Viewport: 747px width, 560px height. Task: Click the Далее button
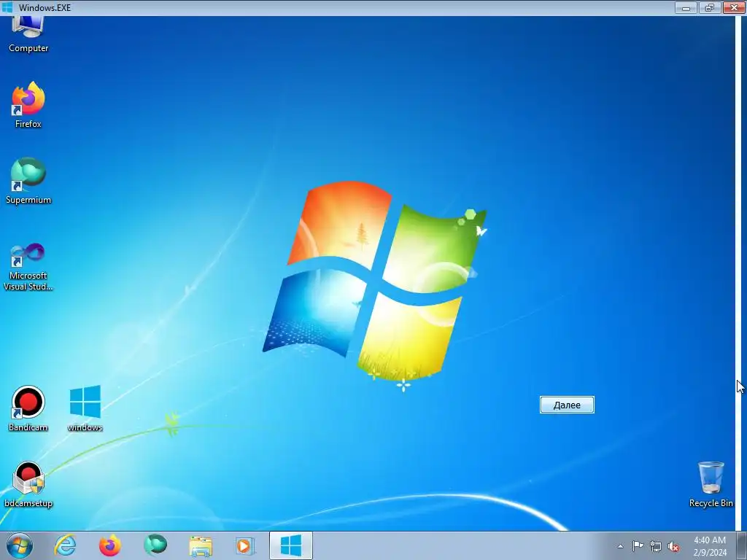(x=567, y=405)
